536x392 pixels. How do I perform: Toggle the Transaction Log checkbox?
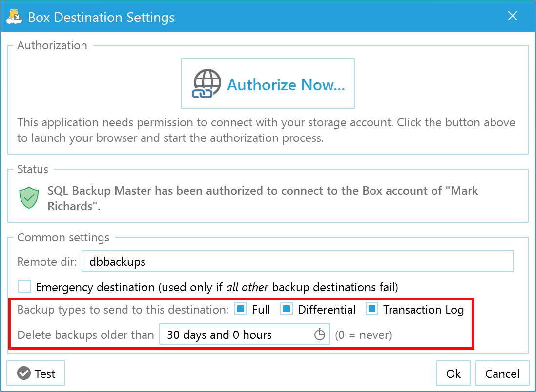(371, 309)
